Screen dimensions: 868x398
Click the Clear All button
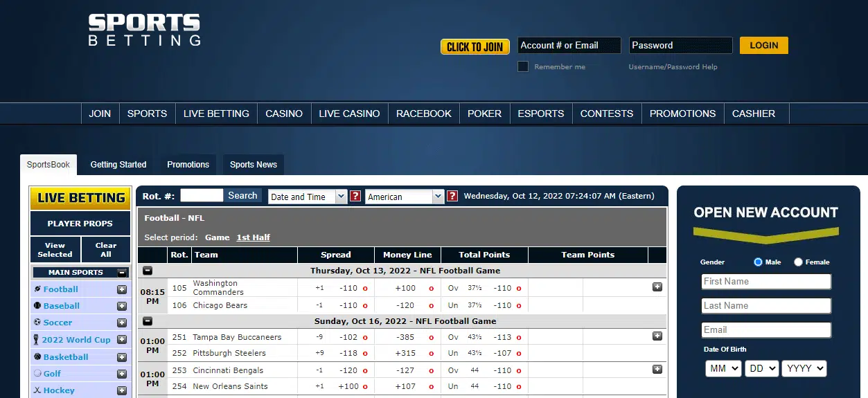106,250
